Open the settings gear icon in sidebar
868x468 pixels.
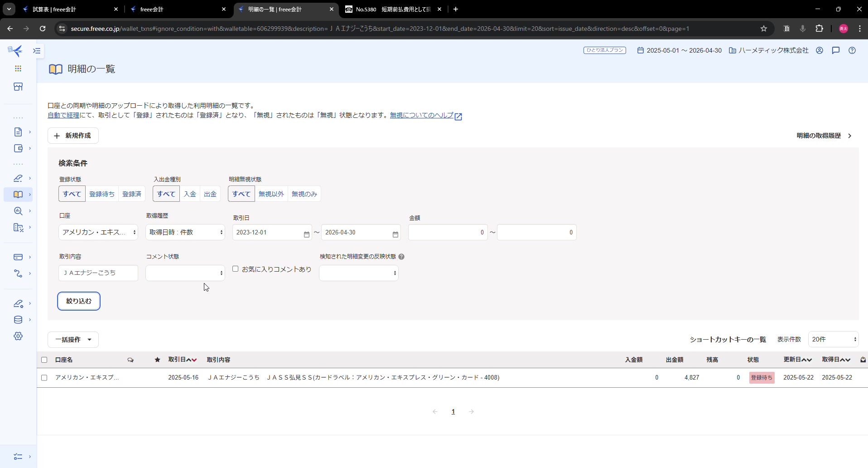pos(18,336)
